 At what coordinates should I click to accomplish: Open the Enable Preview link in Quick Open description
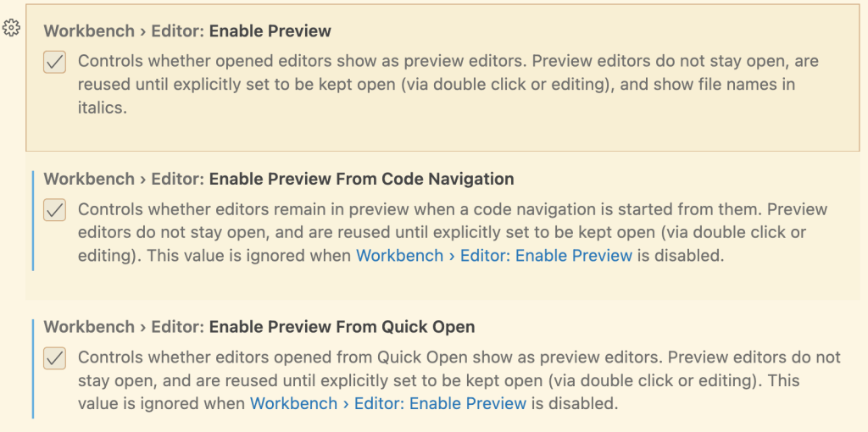[x=388, y=404]
